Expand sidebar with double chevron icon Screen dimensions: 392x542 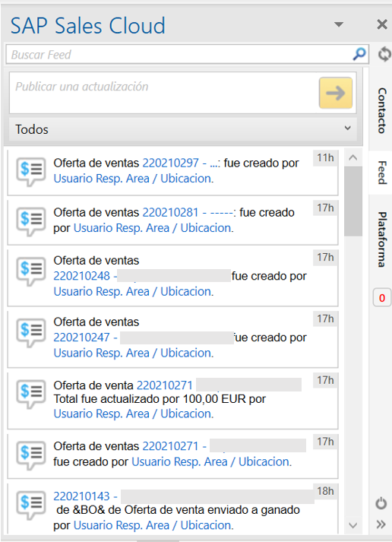coord(381,525)
